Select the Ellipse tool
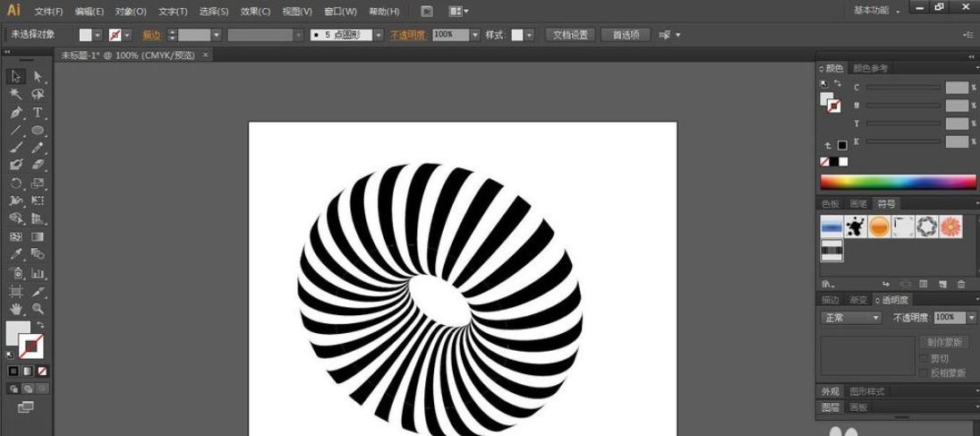 [x=38, y=130]
